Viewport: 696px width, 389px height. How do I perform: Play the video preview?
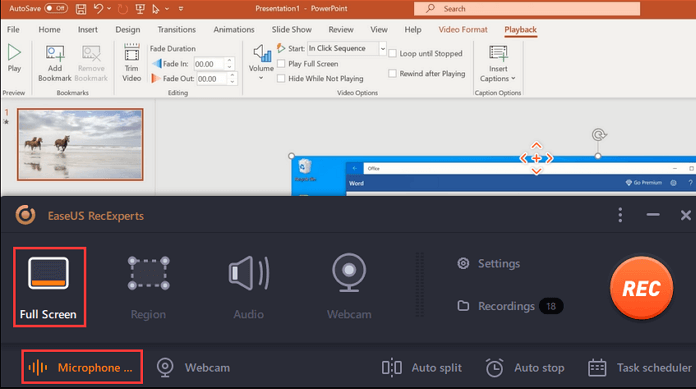pyautogui.click(x=14, y=59)
